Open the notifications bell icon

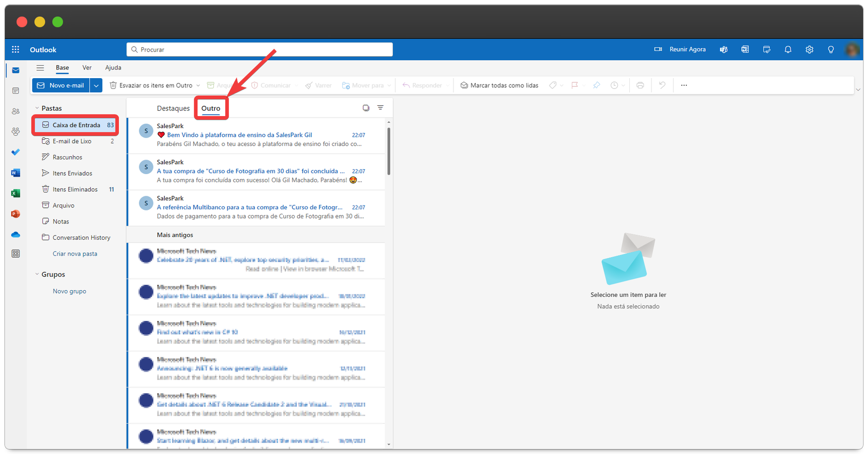(x=788, y=49)
